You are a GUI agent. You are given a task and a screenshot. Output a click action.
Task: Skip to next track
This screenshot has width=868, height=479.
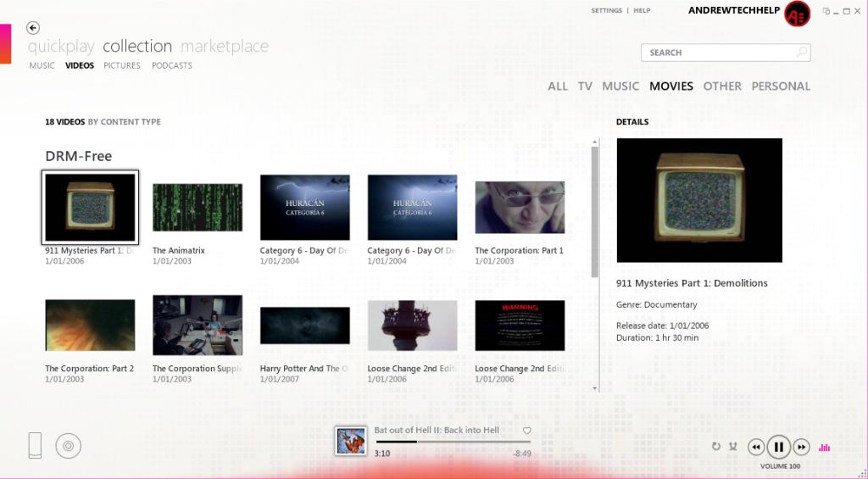pos(801,447)
